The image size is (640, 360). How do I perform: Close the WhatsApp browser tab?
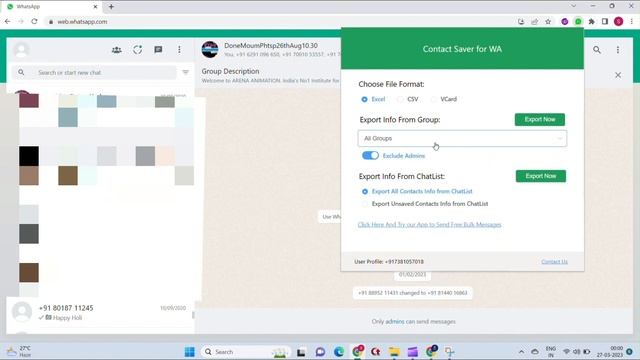click(95, 7)
